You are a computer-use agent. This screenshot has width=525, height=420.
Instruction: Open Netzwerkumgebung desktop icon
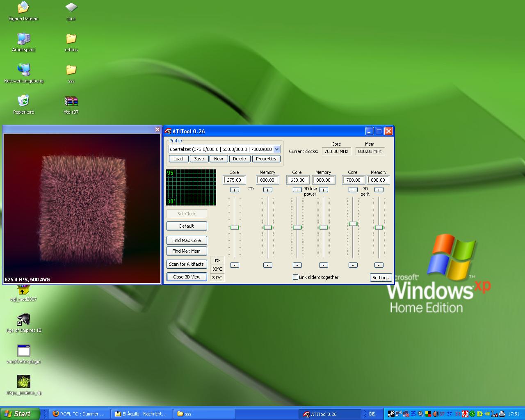point(23,73)
